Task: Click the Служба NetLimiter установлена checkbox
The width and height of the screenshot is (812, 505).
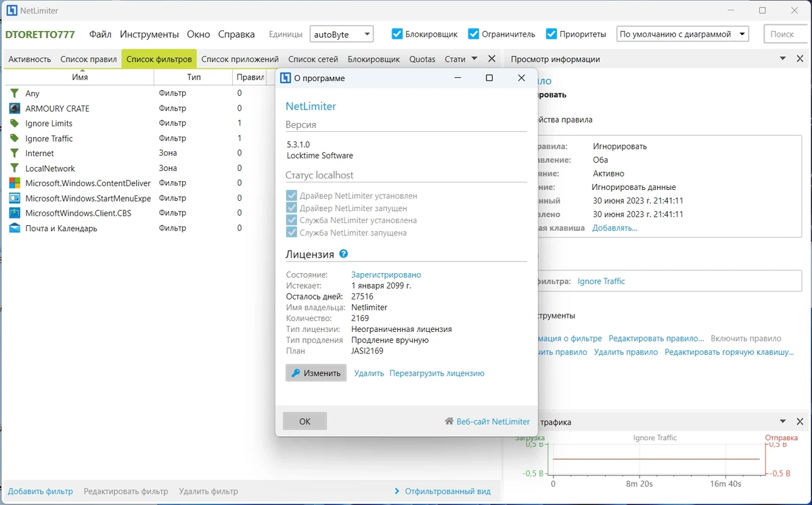Action: click(x=292, y=220)
